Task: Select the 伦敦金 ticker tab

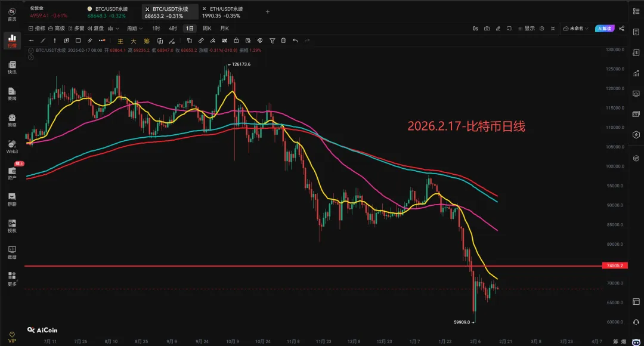Action: 48,12
